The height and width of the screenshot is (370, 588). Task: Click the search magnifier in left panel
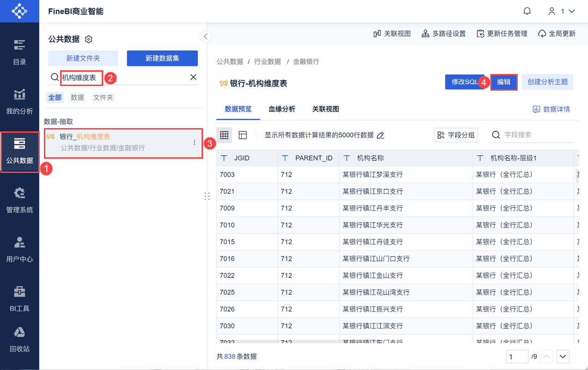click(55, 77)
